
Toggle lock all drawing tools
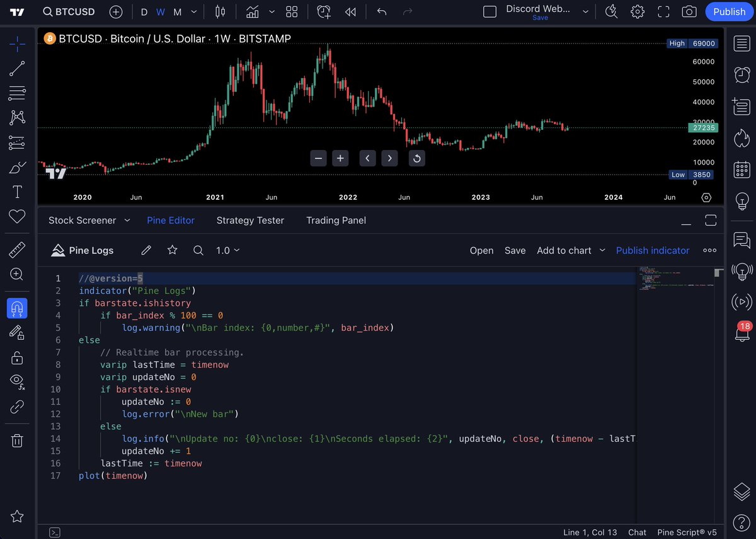tap(17, 357)
